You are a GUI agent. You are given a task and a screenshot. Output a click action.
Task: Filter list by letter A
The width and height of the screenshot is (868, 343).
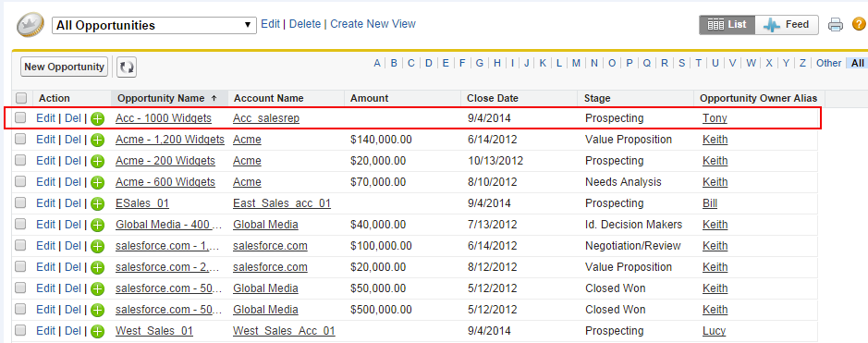click(x=377, y=63)
